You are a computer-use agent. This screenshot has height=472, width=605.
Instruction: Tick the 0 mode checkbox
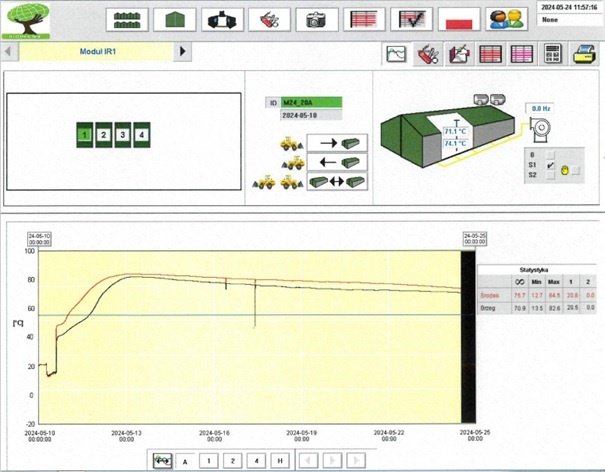tap(550, 154)
